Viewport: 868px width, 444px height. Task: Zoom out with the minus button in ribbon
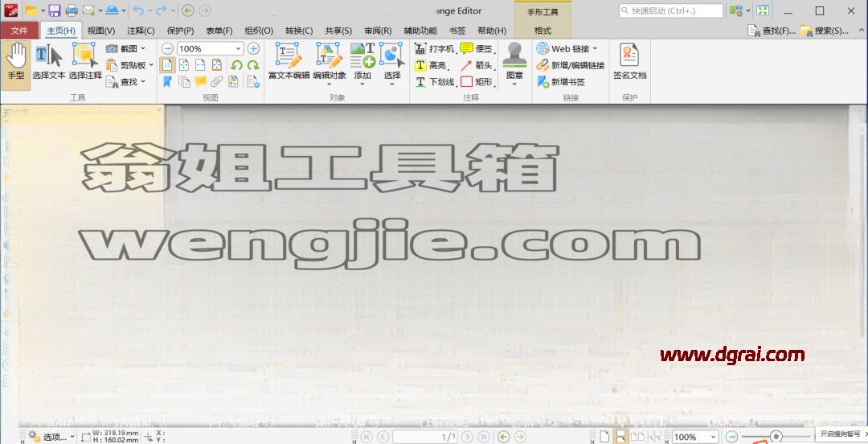[x=167, y=49]
